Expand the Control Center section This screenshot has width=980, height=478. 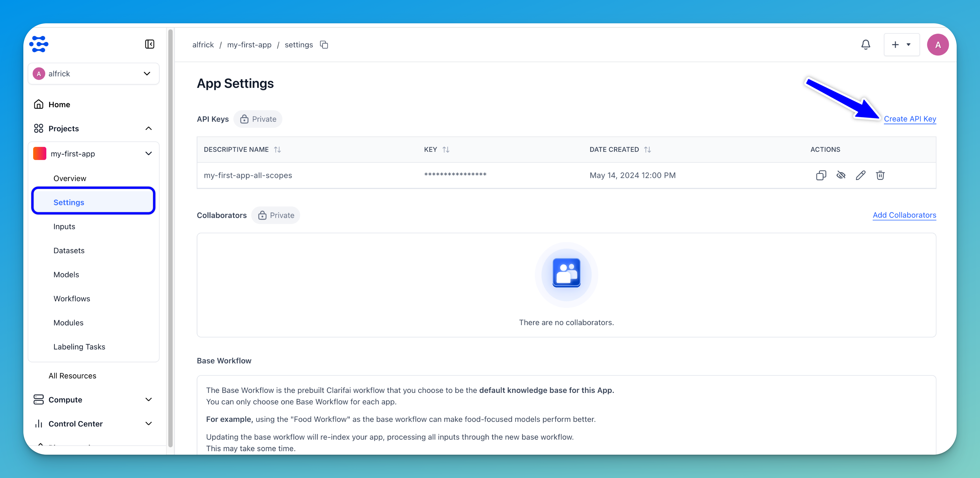(x=148, y=424)
